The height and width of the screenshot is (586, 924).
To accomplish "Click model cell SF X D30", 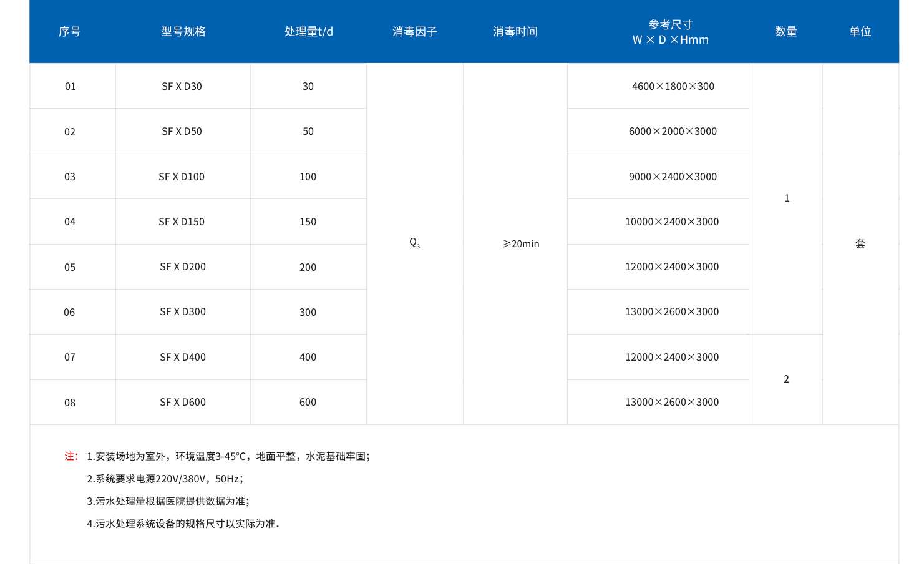I will click(x=182, y=87).
